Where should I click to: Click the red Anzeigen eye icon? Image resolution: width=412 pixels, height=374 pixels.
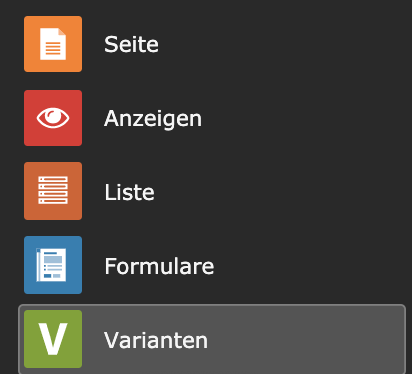point(53,118)
